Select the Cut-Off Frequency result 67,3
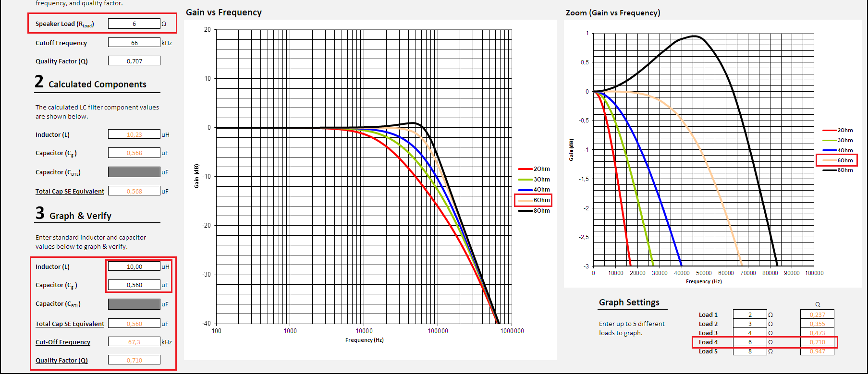The height and width of the screenshot is (375, 868). tap(134, 342)
